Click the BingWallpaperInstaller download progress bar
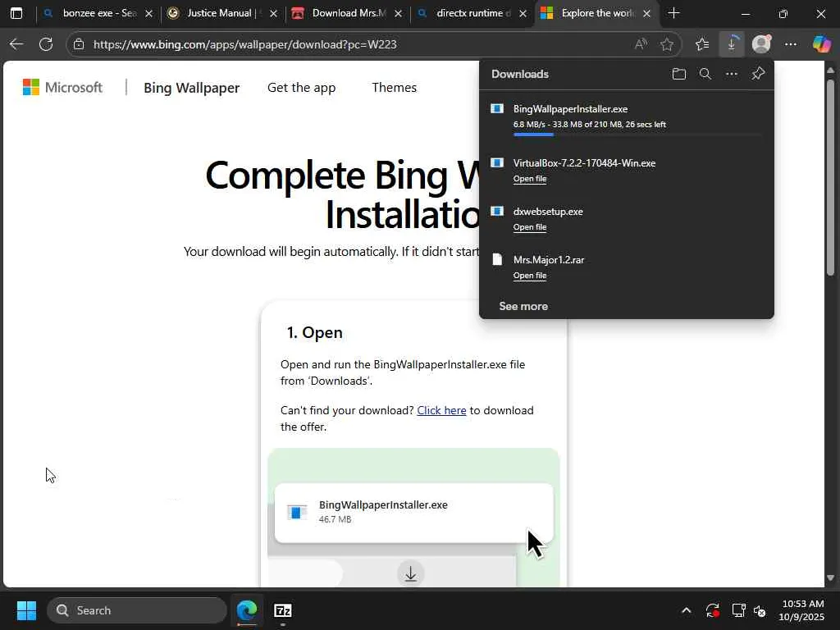The height and width of the screenshot is (630, 840). tap(637, 135)
